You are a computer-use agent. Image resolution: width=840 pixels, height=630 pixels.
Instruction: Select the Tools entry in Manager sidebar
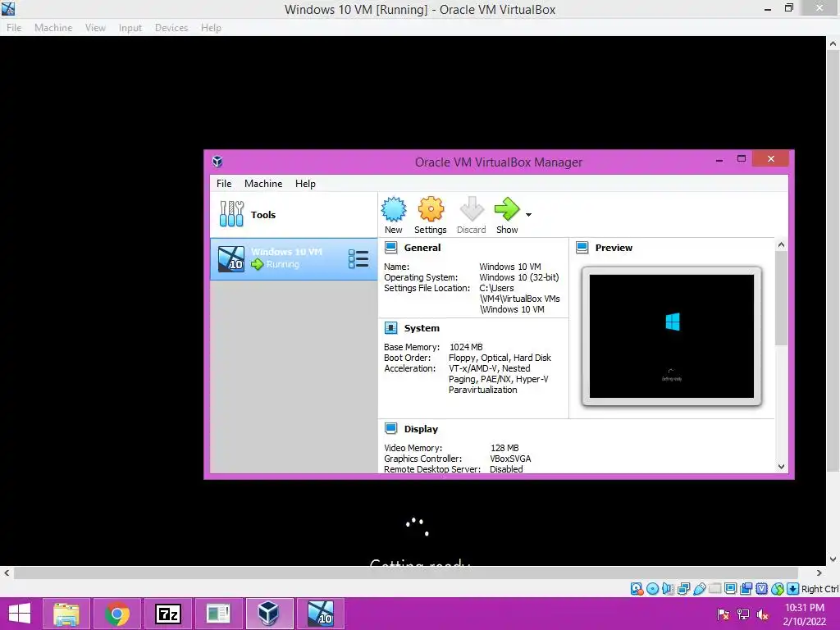click(x=294, y=215)
